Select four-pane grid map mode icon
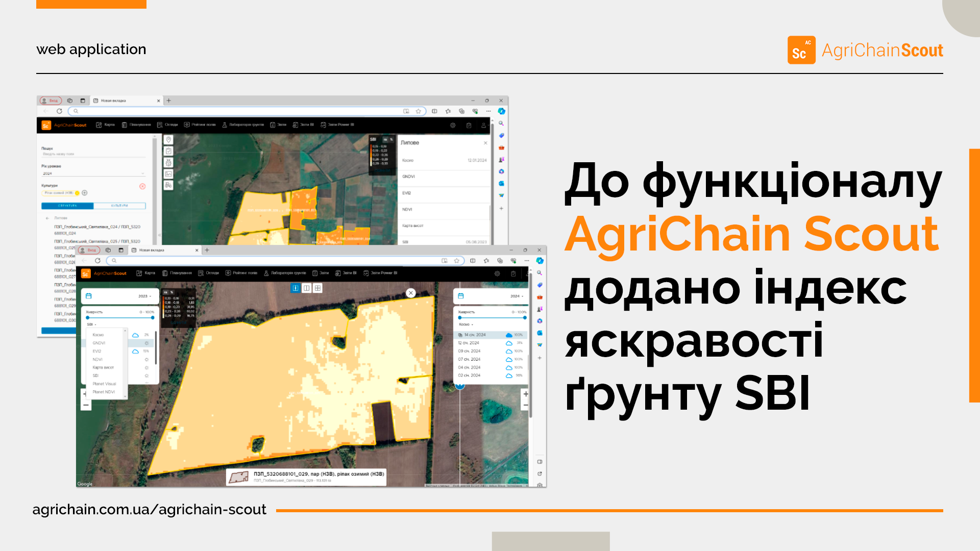Image resolution: width=980 pixels, height=551 pixels. pos(318,288)
